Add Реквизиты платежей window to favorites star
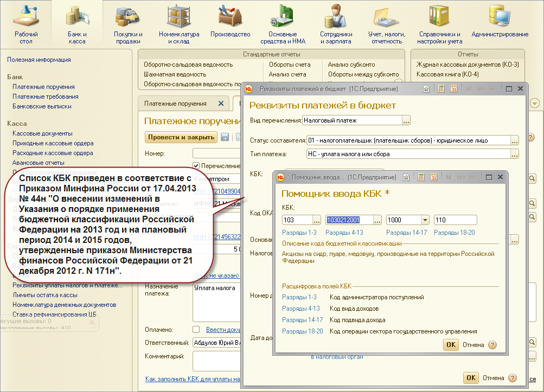This screenshot has height=392, width=544. click(426, 89)
